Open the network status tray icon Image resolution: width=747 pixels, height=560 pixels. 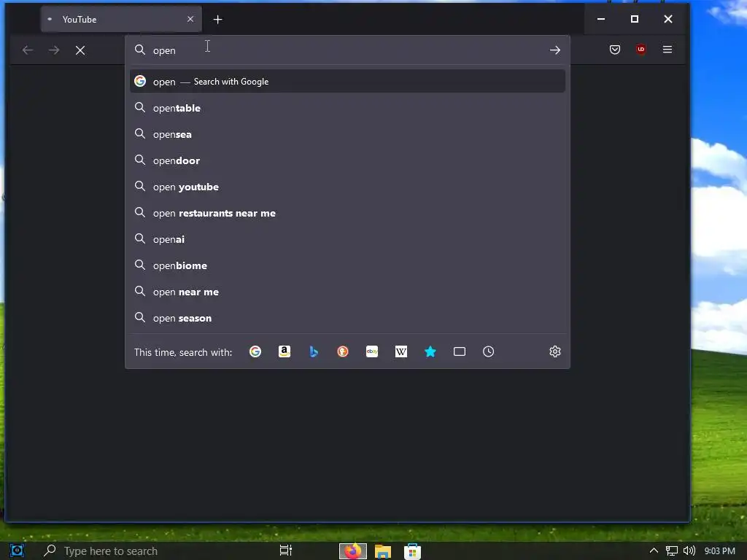(x=672, y=551)
